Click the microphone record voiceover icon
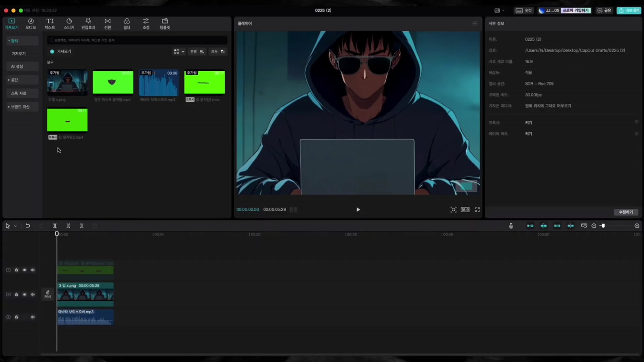 click(511, 226)
